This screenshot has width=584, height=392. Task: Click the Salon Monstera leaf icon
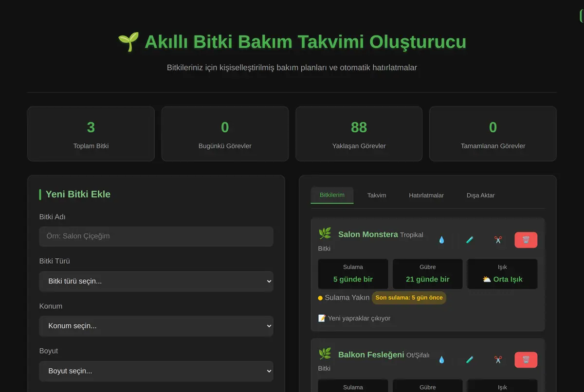coord(325,234)
